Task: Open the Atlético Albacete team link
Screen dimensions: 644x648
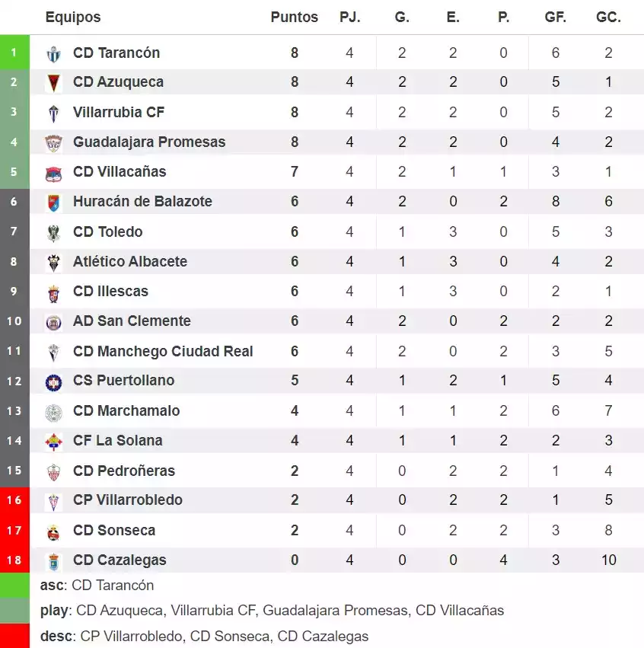Action: point(129,261)
